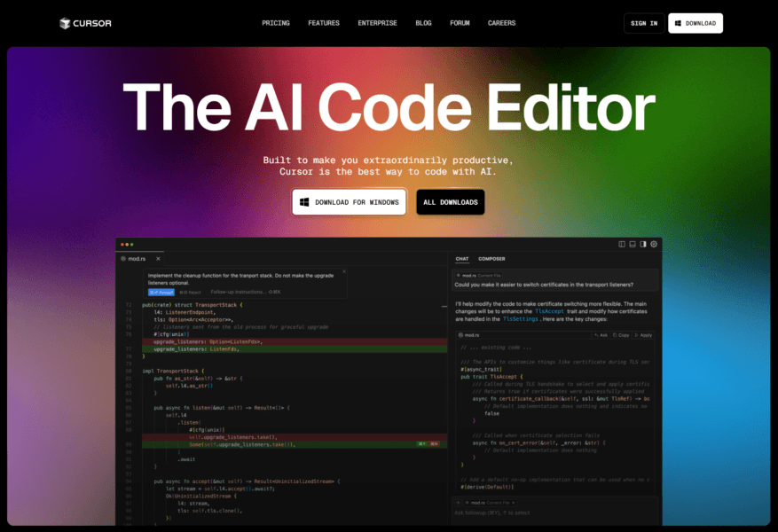This screenshot has width=778, height=532.
Task: Click 'Cursor is the best way to code' tagline
Action: coord(388,171)
